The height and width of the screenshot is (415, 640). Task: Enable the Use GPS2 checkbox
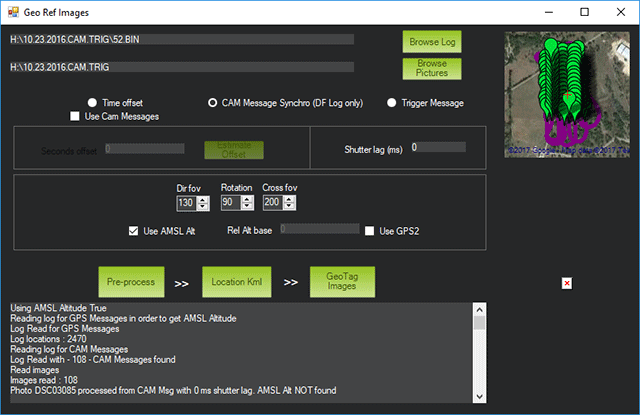click(370, 231)
